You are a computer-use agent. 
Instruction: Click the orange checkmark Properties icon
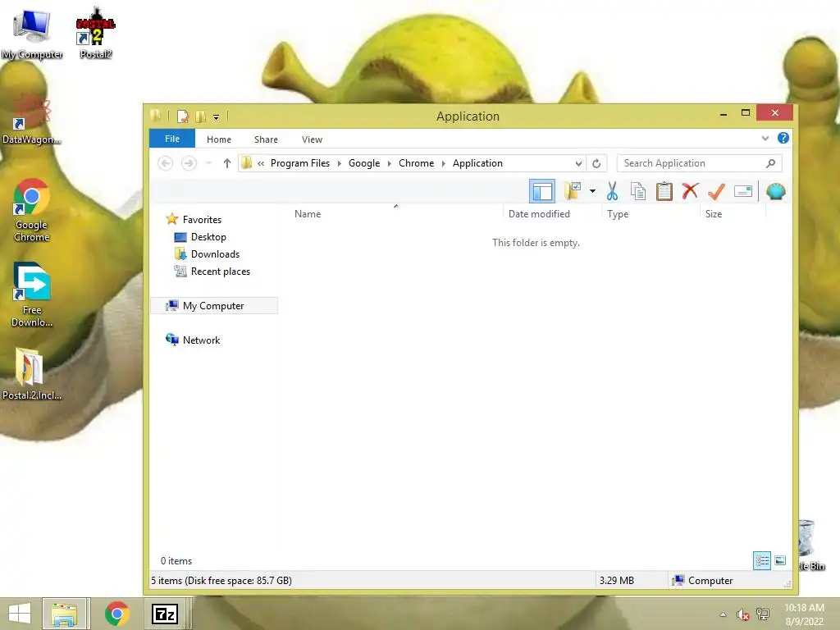pyautogui.click(x=716, y=191)
